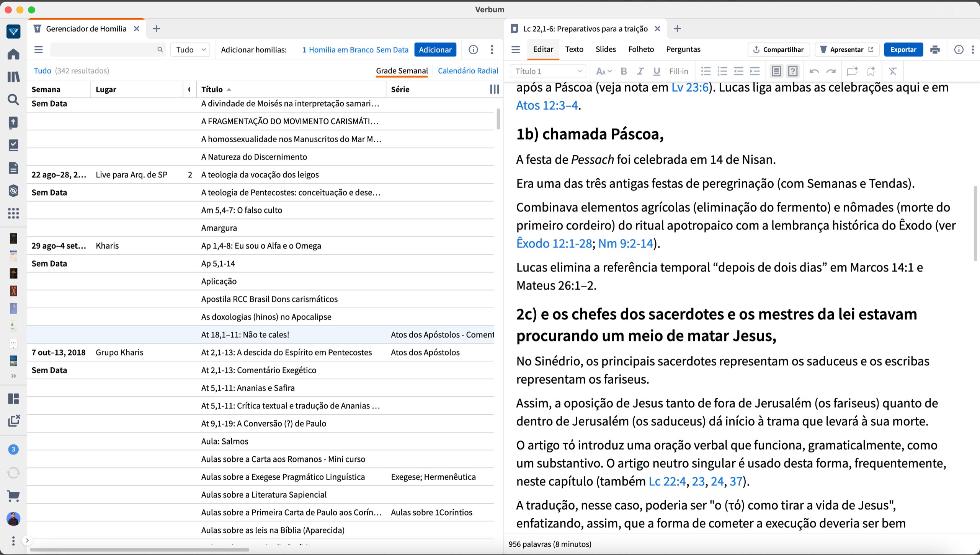The height and width of the screenshot is (555, 980).
Task: Open the Homily Manager three-dot panel menu
Action: [x=492, y=50]
